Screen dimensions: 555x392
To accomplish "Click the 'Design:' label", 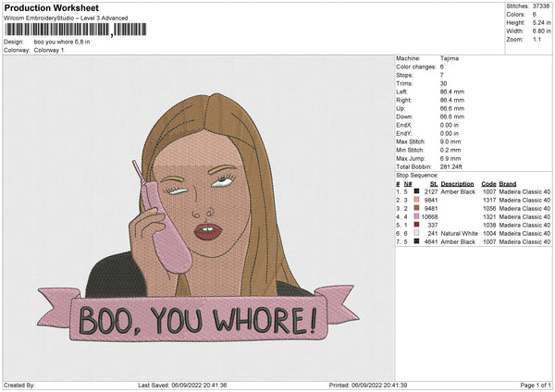I will point(14,42).
